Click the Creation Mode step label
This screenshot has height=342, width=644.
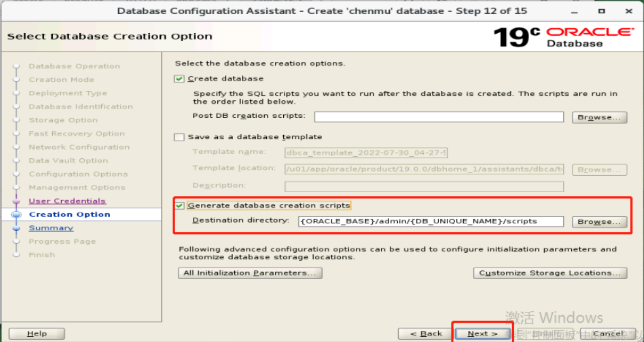[62, 80]
